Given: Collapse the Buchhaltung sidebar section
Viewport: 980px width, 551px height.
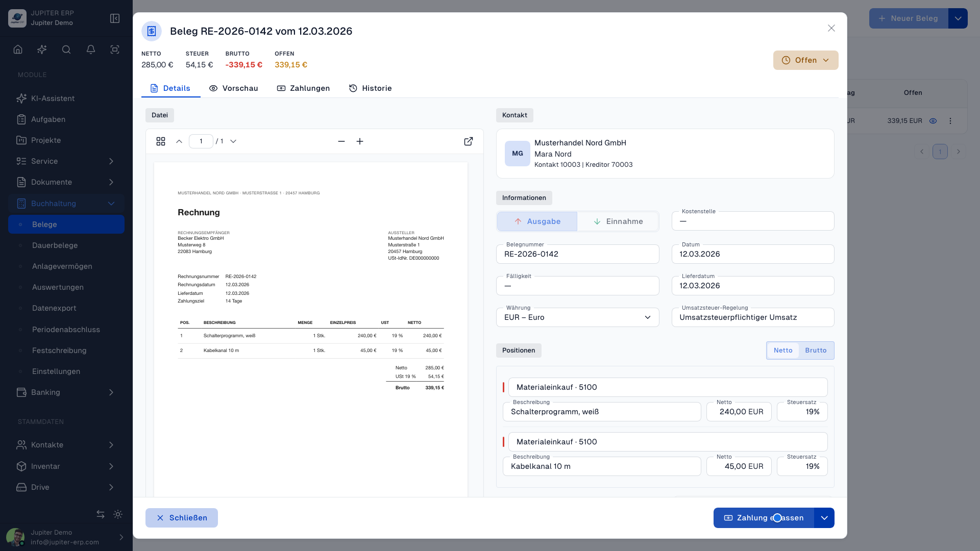Looking at the screenshot, I should tap(66, 204).
